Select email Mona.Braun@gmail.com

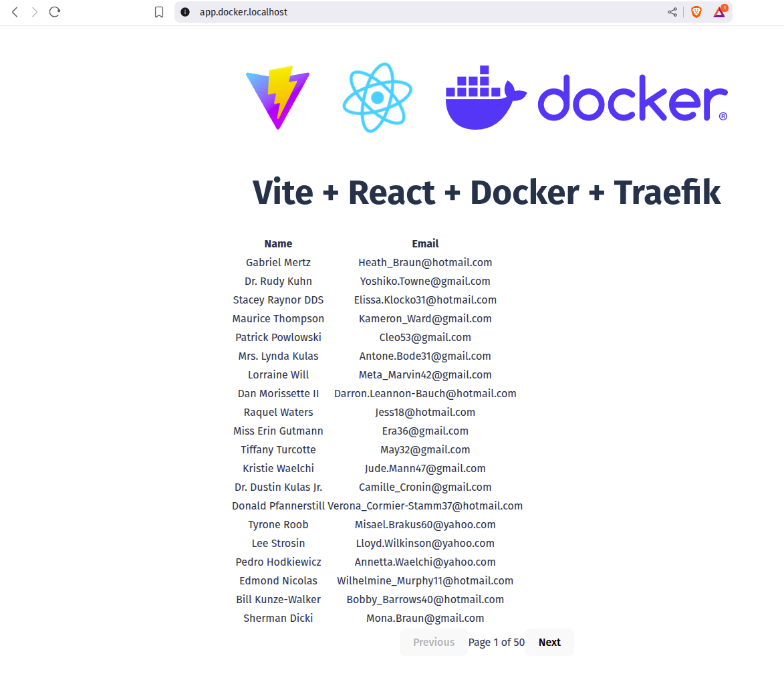425,618
